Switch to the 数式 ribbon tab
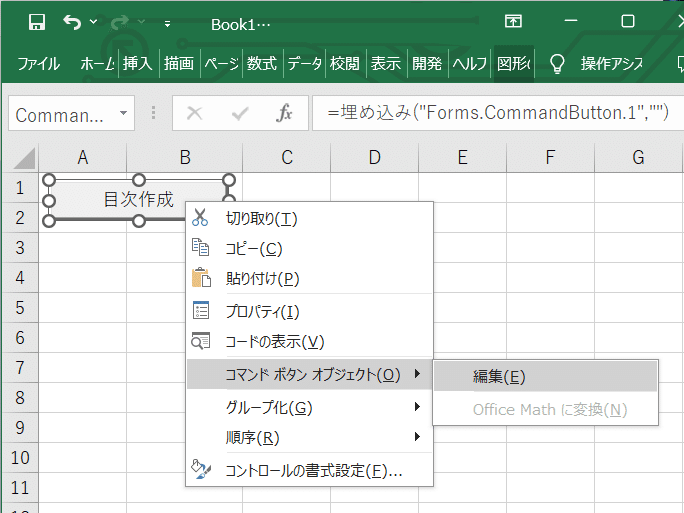The image size is (684, 513). (262, 64)
